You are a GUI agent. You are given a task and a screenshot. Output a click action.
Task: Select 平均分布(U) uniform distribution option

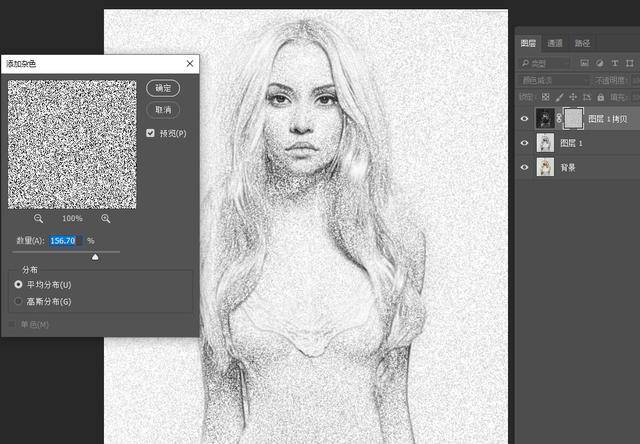pyautogui.click(x=19, y=285)
